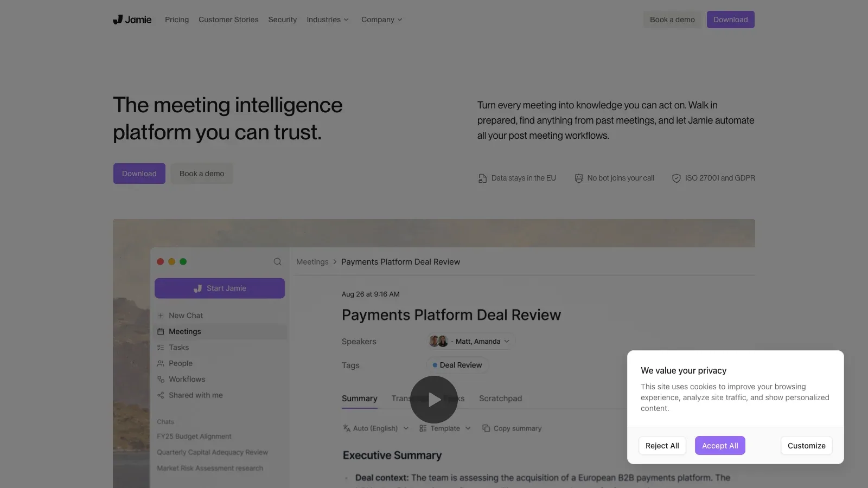Expand the Company dropdown menu
The image size is (868, 488).
382,20
